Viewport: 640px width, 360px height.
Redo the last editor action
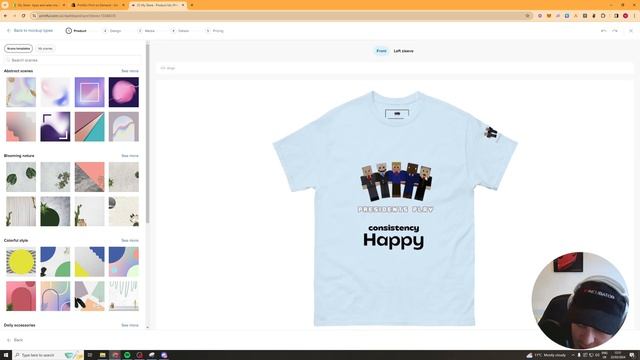pos(615,31)
